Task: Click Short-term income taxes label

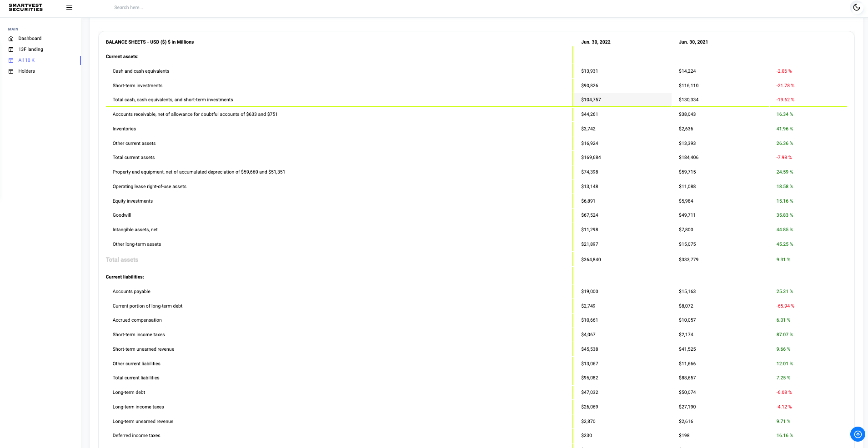Action: pyautogui.click(x=139, y=335)
